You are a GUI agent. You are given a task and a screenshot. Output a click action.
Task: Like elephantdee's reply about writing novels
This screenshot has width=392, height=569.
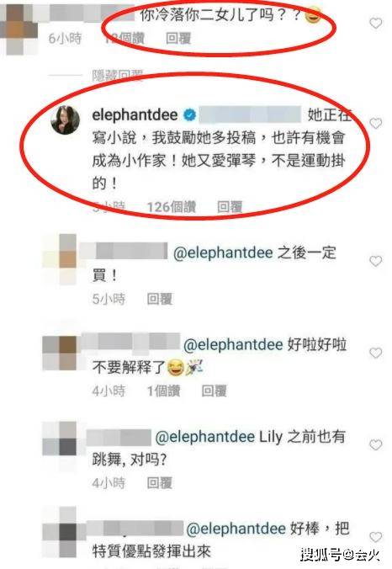click(376, 124)
